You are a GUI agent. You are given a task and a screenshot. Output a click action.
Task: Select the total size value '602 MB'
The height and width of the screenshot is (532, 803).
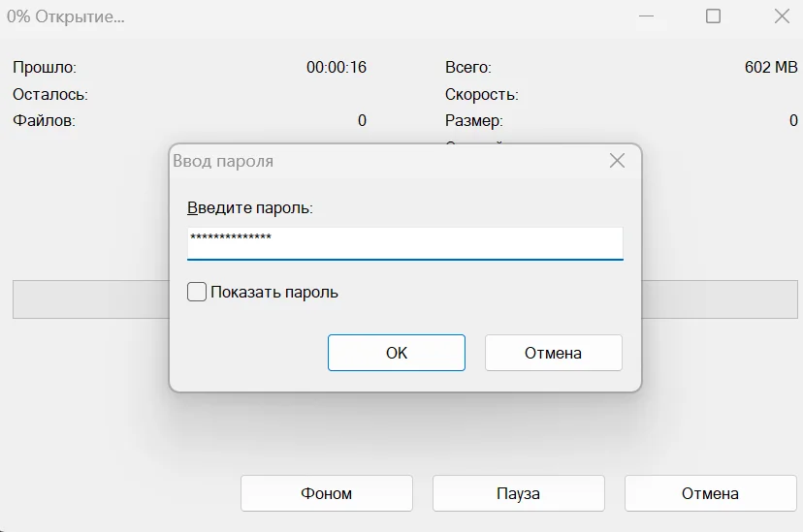771,67
